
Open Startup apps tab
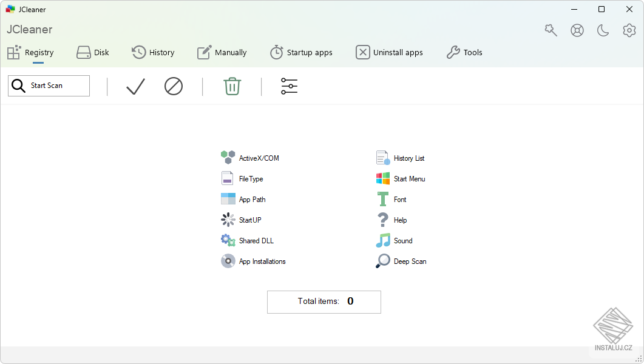[x=301, y=53]
